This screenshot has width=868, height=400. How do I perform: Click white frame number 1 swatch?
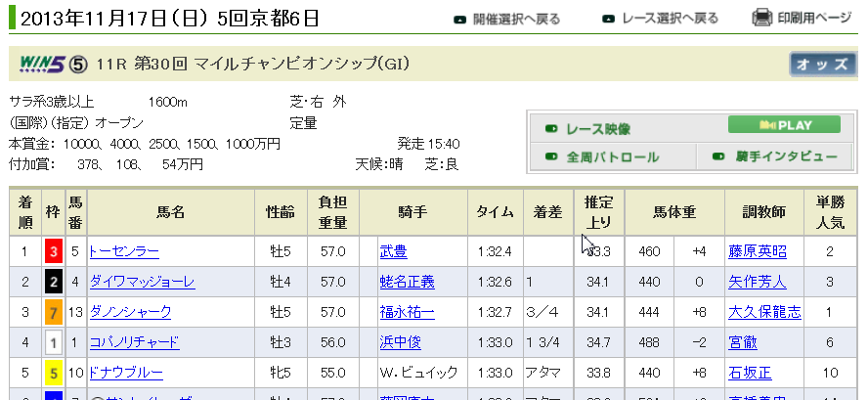tap(54, 342)
